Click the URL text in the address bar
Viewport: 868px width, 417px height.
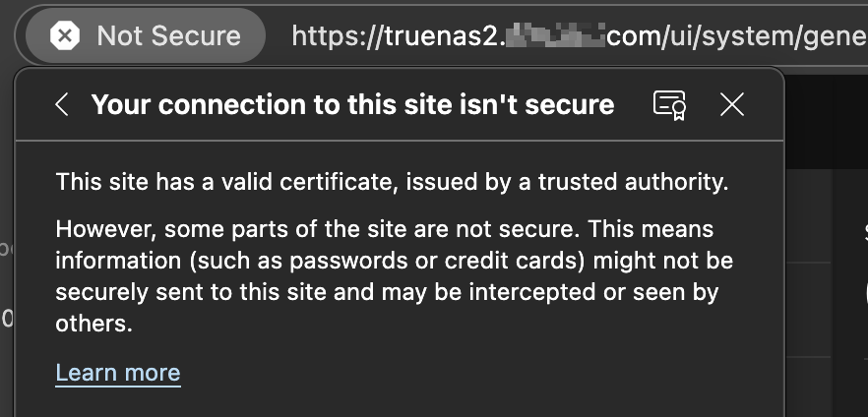click(579, 36)
